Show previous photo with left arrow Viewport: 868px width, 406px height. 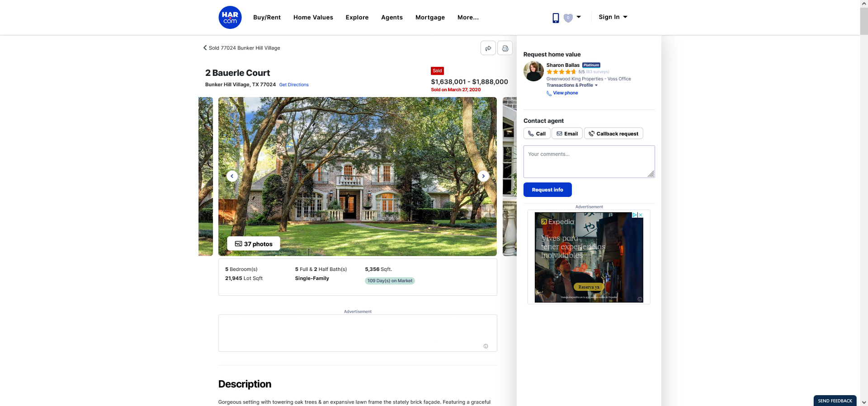tap(232, 176)
